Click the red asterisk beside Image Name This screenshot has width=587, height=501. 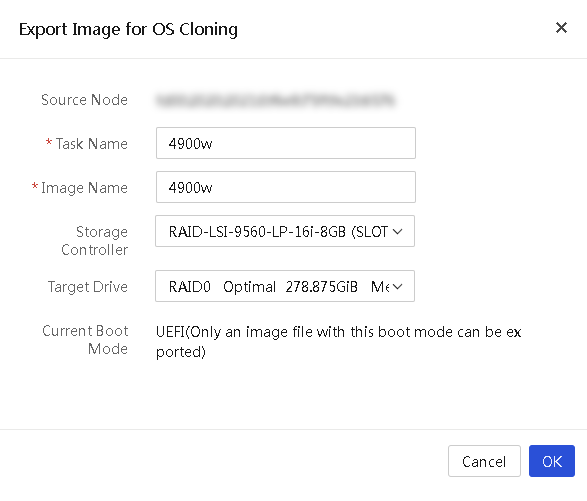[35, 186]
